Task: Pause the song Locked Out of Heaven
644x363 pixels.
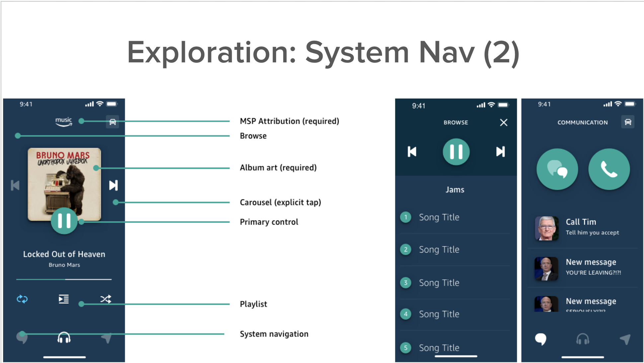Action: point(64,221)
